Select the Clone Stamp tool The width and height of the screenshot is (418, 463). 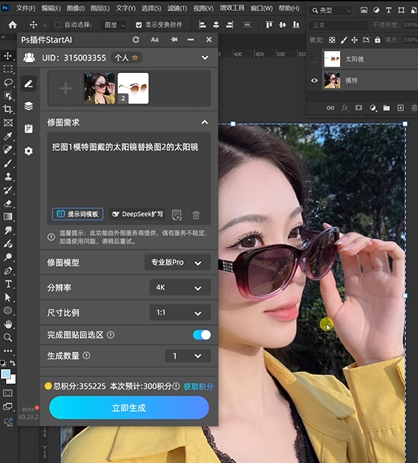point(8,176)
